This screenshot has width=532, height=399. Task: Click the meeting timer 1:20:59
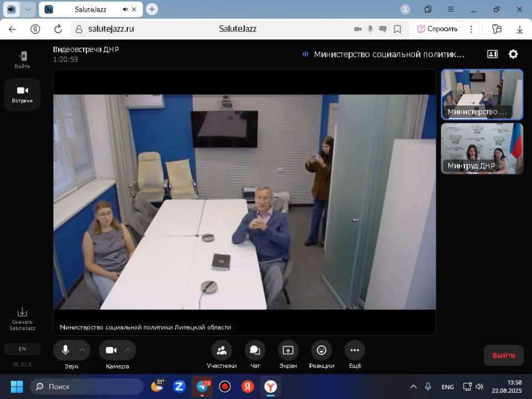pos(65,59)
